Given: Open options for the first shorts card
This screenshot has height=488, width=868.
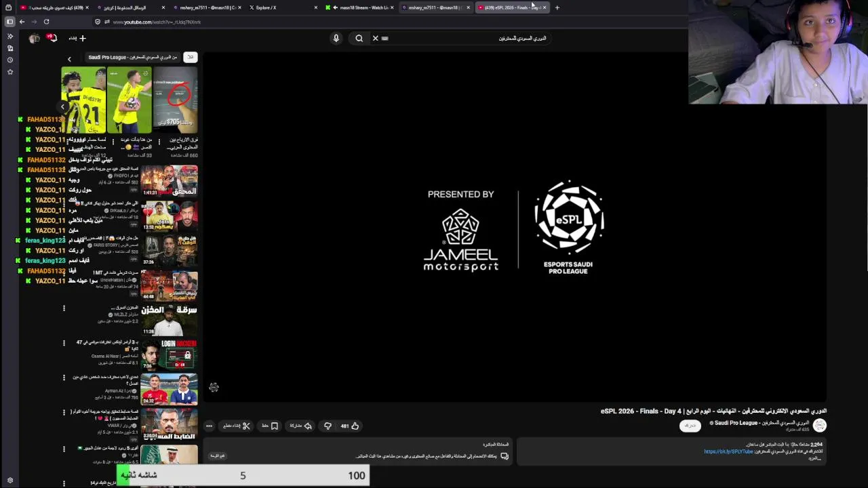Looking at the screenshot, I should point(159,142).
